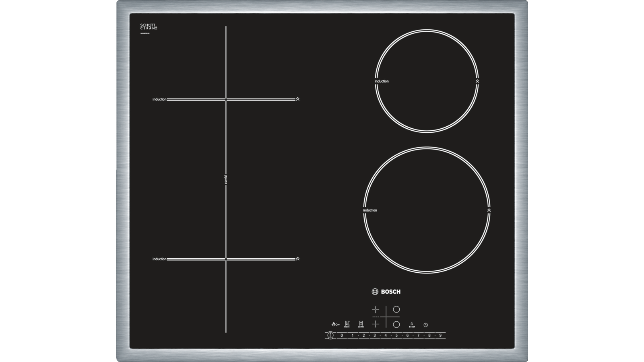The height and width of the screenshot is (362, 644).
Task: Click the Bosch logo
Action: coord(386,292)
